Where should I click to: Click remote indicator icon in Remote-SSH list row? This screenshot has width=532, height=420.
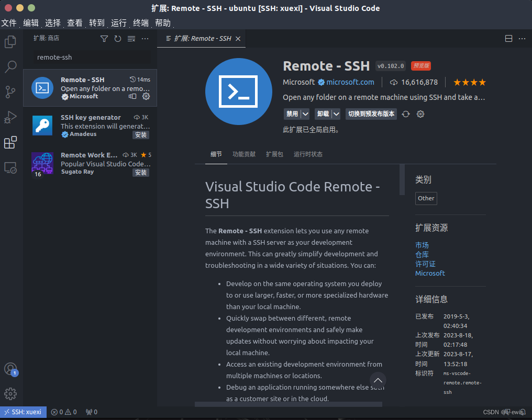click(x=132, y=97)
